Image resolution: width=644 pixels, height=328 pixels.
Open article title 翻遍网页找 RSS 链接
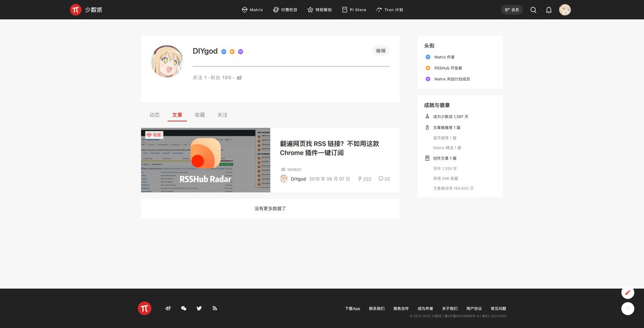pyautogui.click(x=330, y=148)
